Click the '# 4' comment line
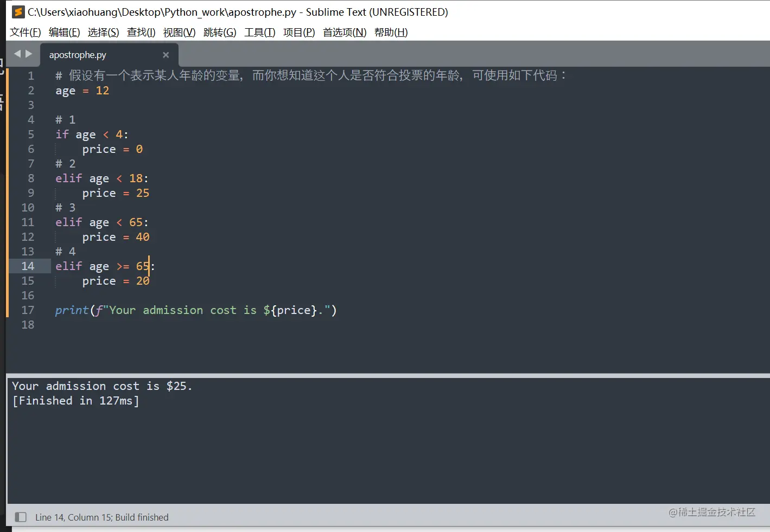 coord(65,252)
